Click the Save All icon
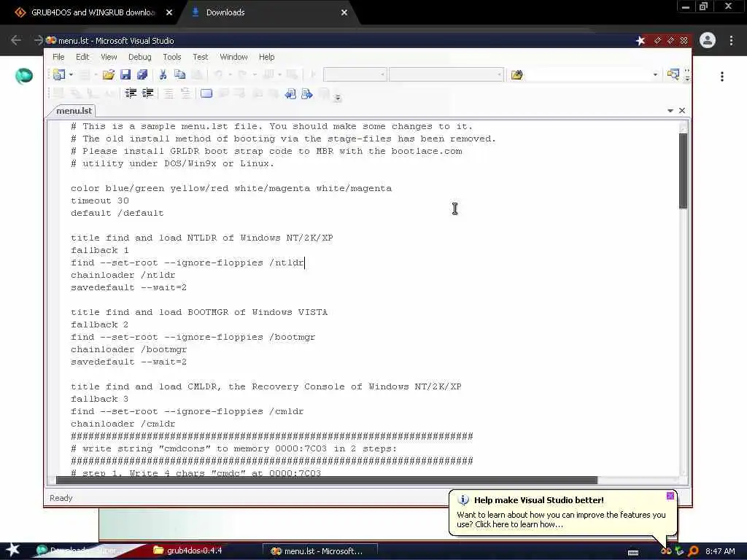Image resolution: width=747 pixels, height=560 pixels. point(142,75)
